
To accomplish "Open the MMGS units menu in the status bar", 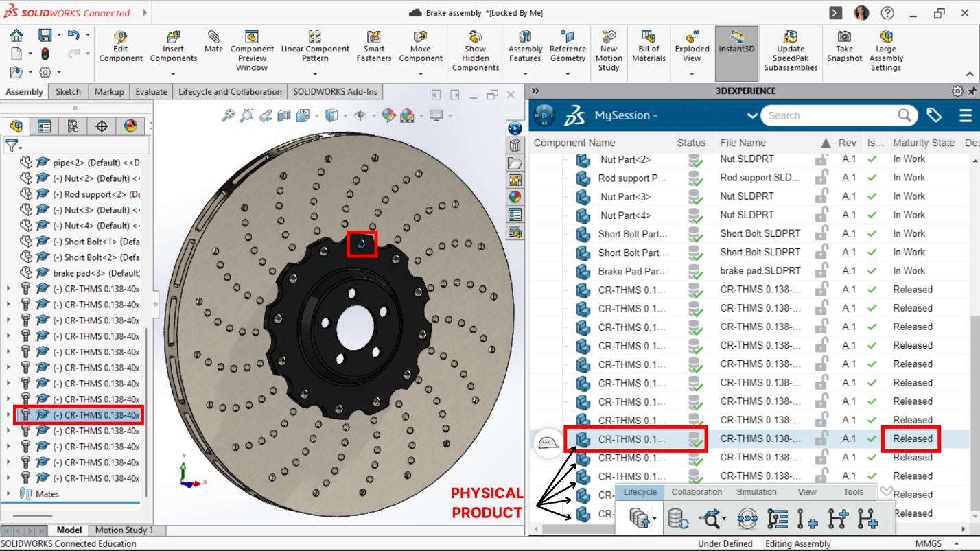I will point(928,543).
